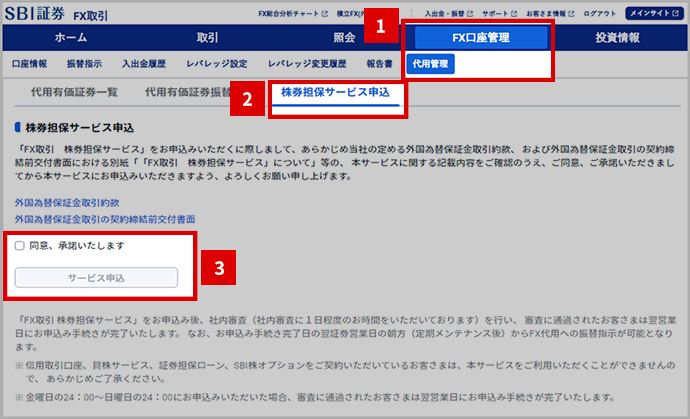Click the SBI証券 logo

point(35,14)
